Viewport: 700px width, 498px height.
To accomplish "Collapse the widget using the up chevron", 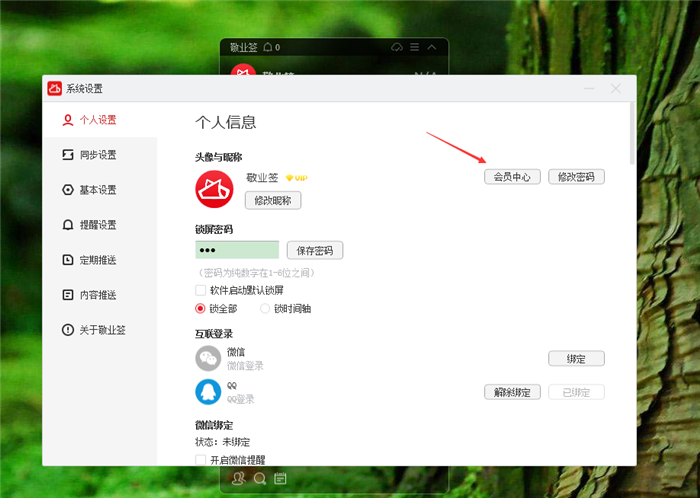I will point(432,47).
